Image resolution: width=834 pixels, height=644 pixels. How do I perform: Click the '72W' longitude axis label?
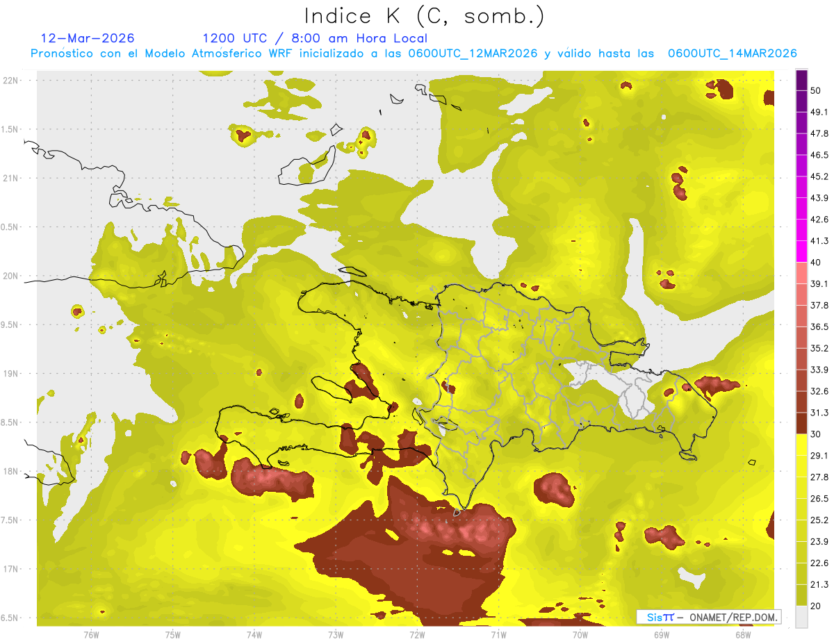point(417,634)
